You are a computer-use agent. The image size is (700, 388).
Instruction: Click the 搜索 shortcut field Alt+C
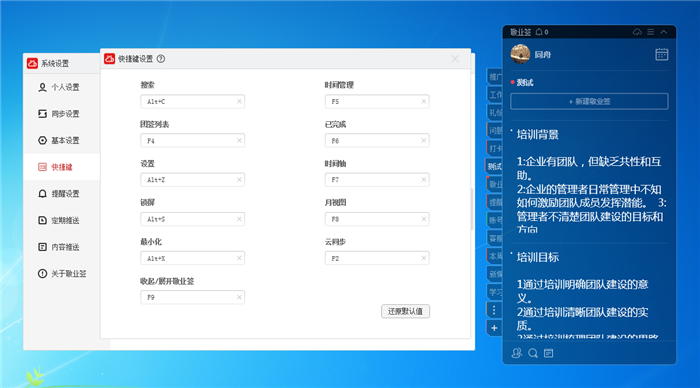pyautogui.click(x=192, y=101)
